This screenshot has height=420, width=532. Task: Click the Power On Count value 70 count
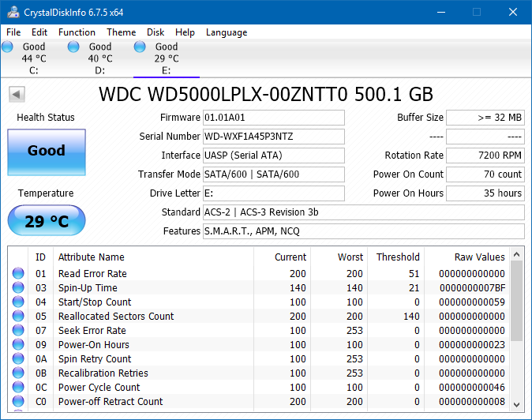pyautogui.click(x=485, y=174)
